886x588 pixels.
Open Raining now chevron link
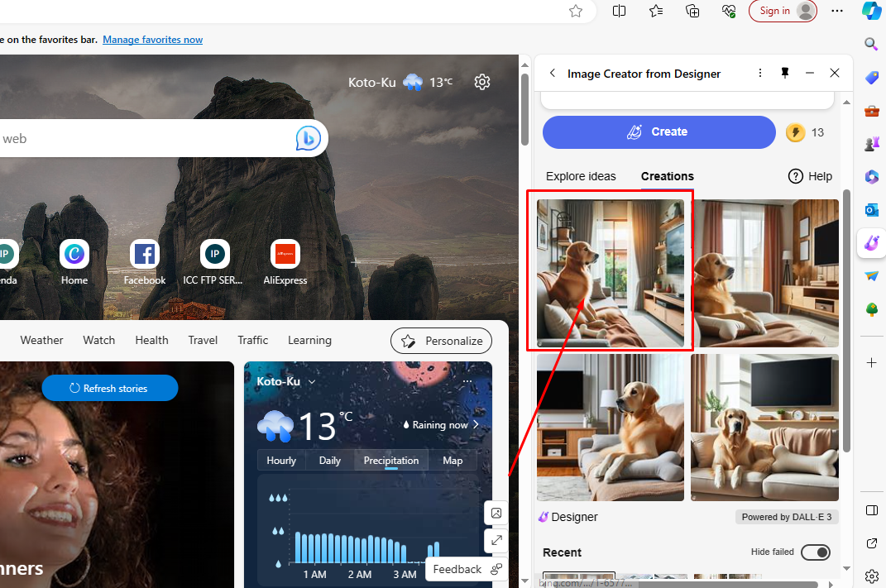coord(476,424)
